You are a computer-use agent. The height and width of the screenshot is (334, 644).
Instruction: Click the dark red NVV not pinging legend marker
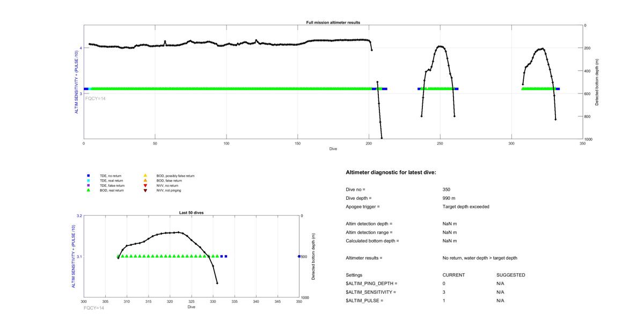145,191
